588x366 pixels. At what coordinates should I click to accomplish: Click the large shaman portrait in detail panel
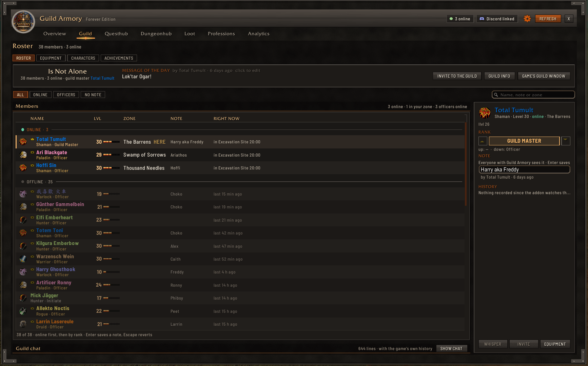[485, 113]
